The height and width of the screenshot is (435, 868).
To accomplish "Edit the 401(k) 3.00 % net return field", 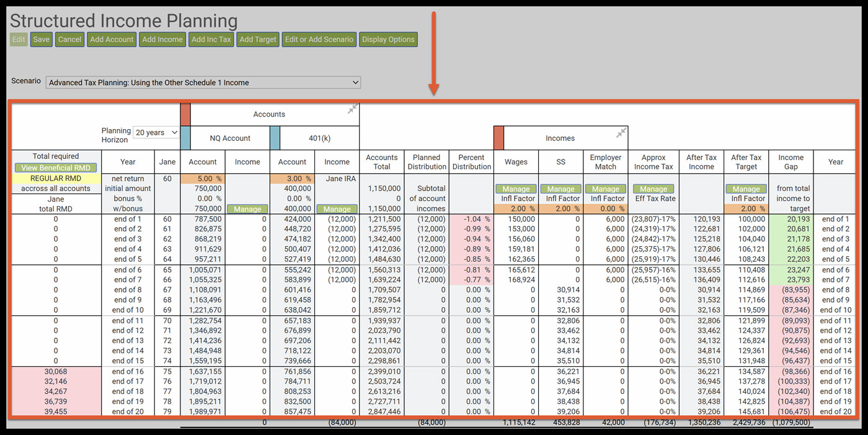I will point(292,178).
